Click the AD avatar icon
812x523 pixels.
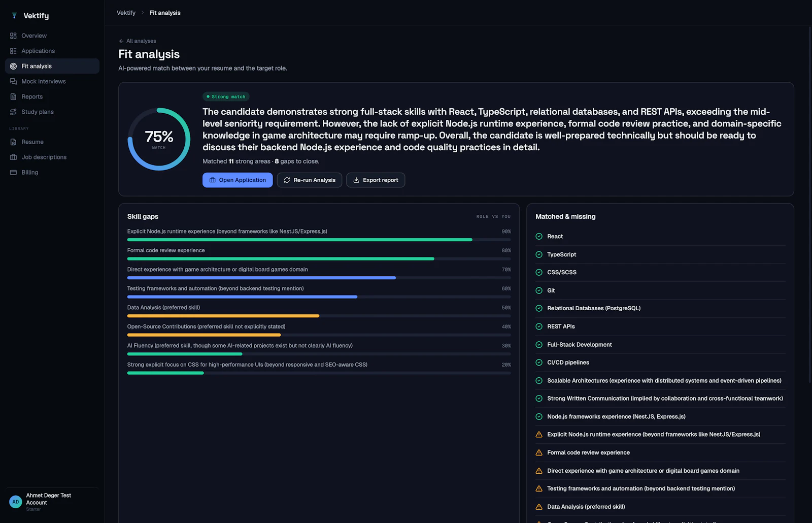click(16, 502)
